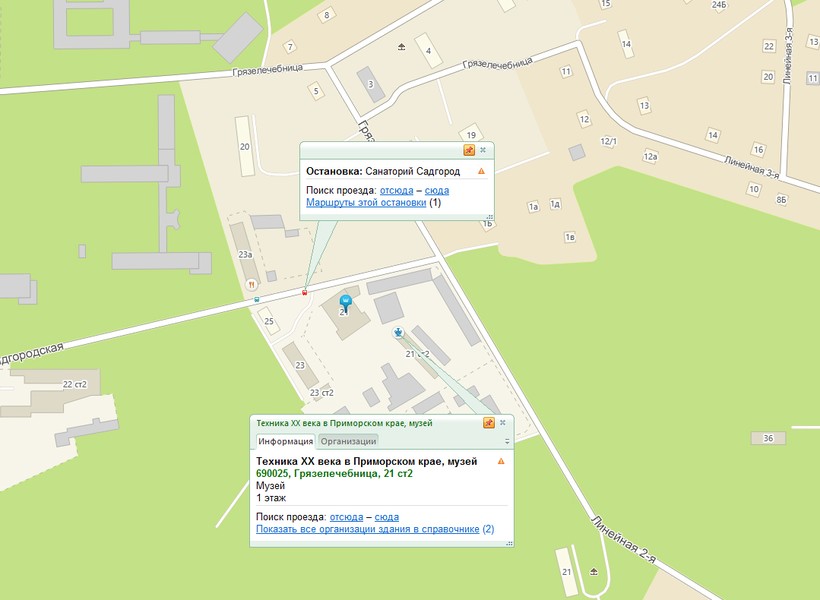This screenshot has width=820, height=600.
Task: Click отсюда link in the stop popup
Action: [396, 190]
